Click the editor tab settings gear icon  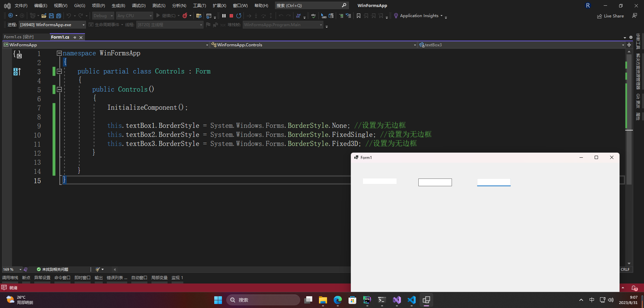tap(631, 37)
